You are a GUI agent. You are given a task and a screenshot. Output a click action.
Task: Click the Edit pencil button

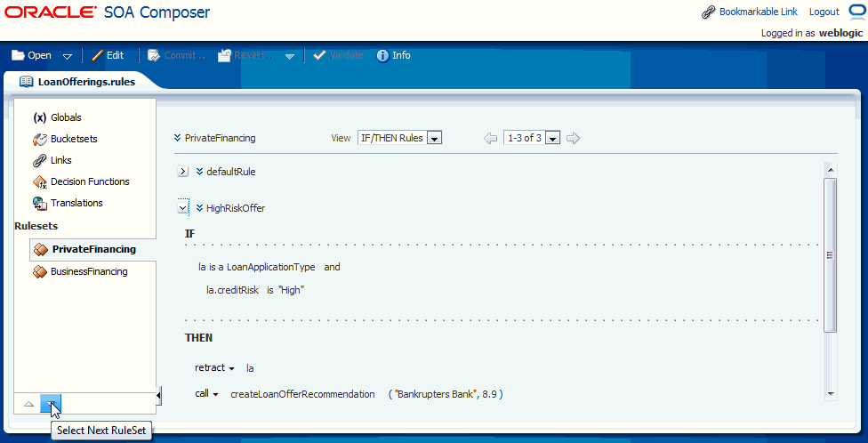108,55
